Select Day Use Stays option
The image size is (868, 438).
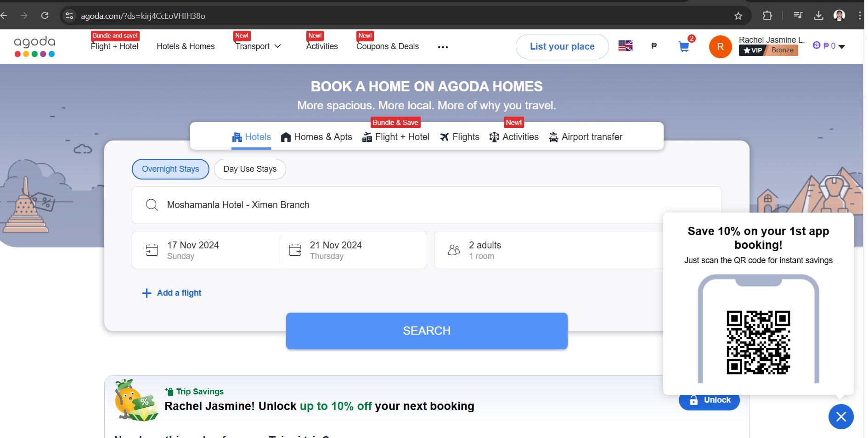[x=250, y=169]
